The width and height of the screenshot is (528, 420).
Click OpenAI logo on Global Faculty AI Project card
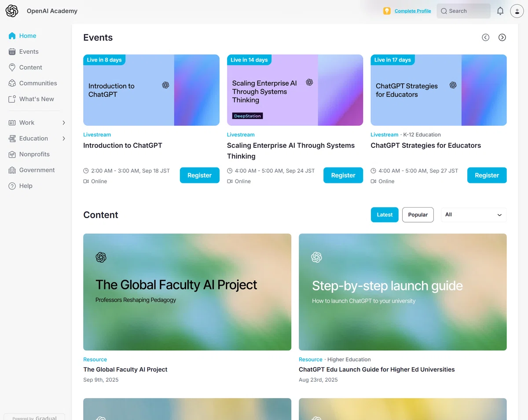[x=101, y=257]
